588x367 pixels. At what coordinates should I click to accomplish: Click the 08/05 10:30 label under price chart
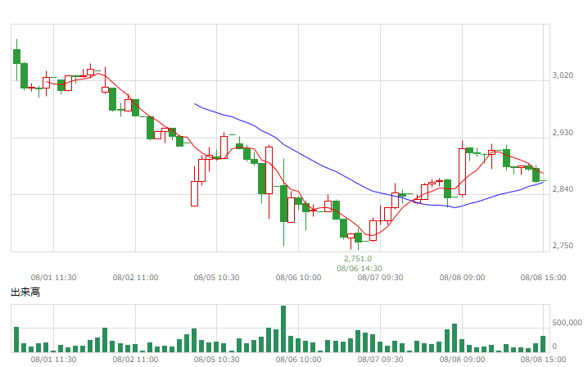(x=216, y=278)
